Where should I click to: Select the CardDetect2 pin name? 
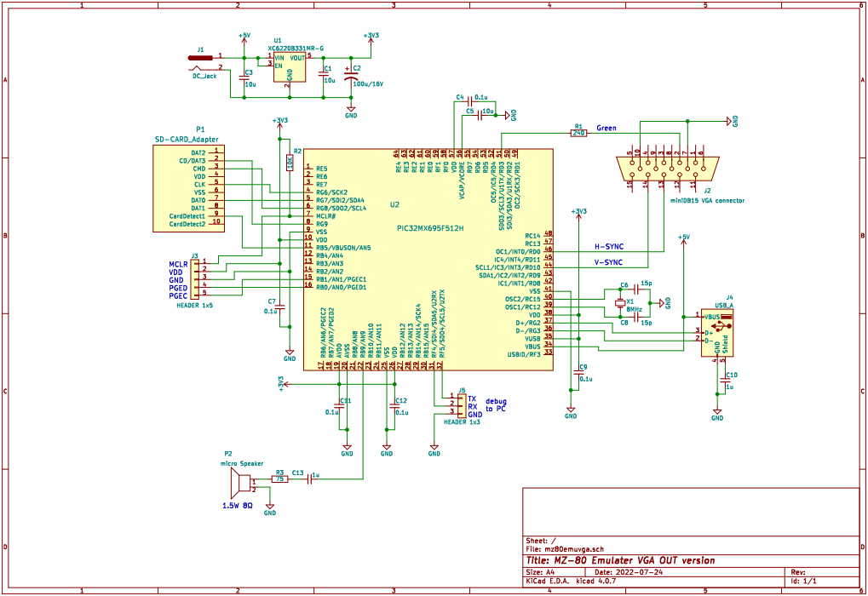click(x=187, y=224)
